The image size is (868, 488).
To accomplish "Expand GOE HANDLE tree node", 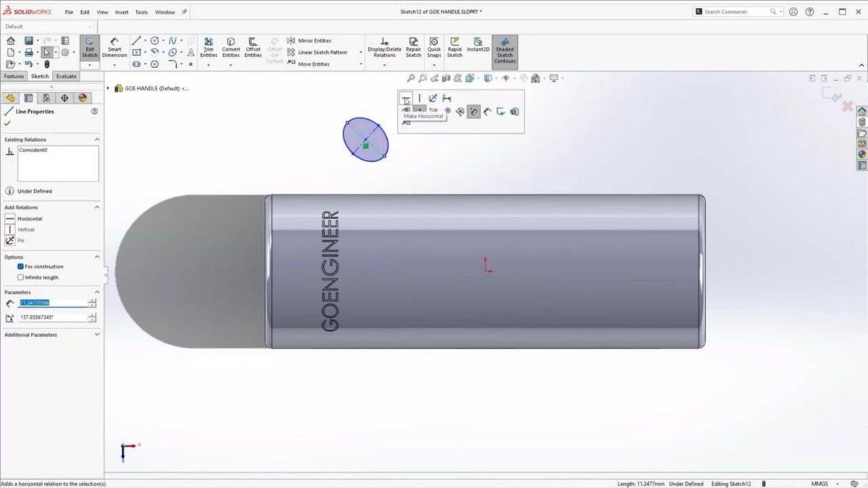I will (x=109, y=88).
